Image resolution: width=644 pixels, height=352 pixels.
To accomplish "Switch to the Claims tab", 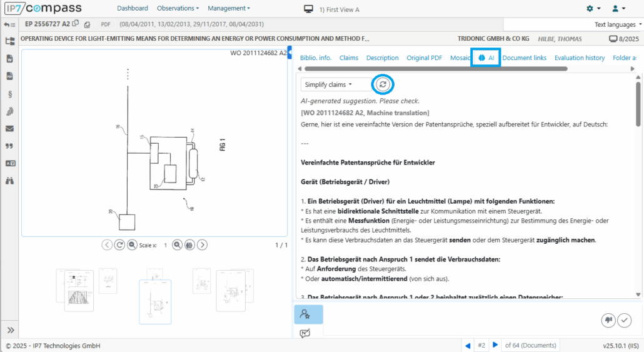I will click(x=349, y=58).
